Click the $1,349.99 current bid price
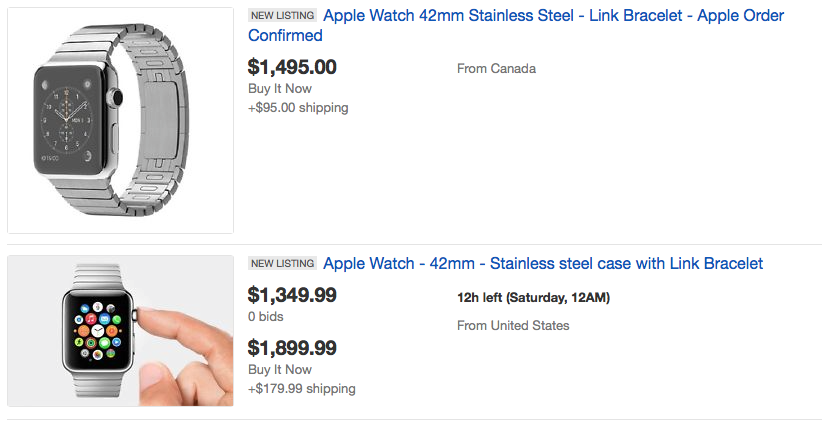The width and height of the screenshot is (836, 425). click(292, 295)
